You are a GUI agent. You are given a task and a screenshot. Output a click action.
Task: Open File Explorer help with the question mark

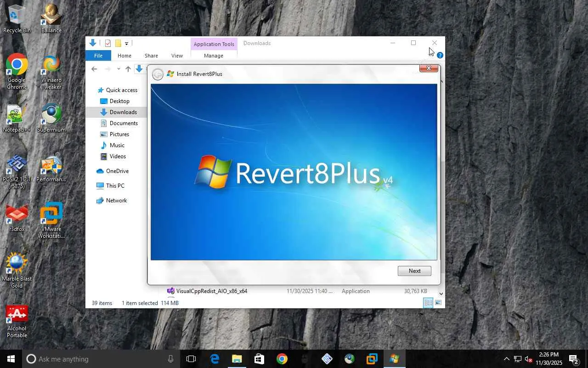pos(440,55)
